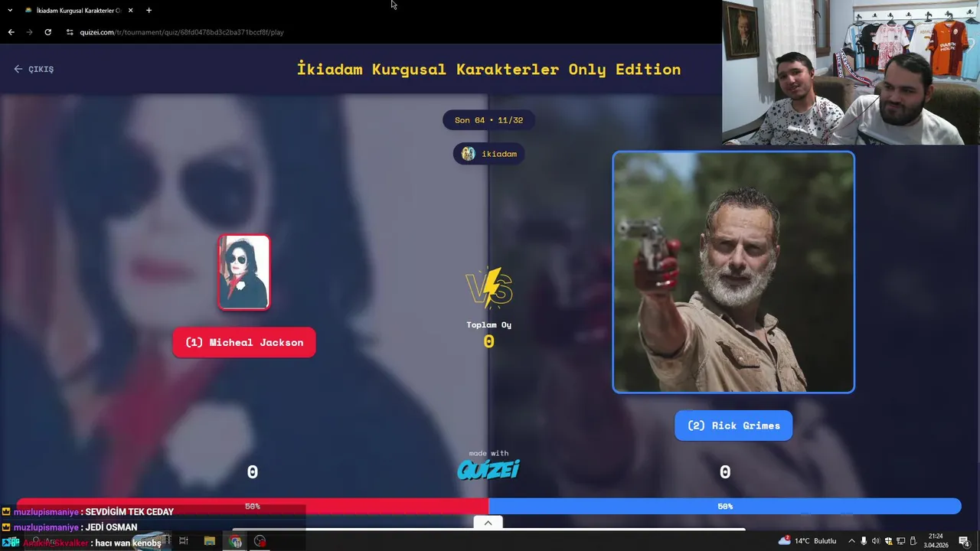The image size is (980, 551).
Task: Click the site information icon in address bar
Action: [x=69, y=32]
